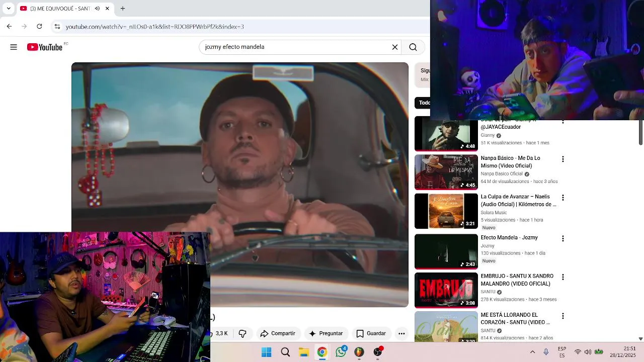This screenshot has height=362, width=644.
Task: Click the SANTU channel name under EMBRUJO
Action: click(x=488, y=292)
